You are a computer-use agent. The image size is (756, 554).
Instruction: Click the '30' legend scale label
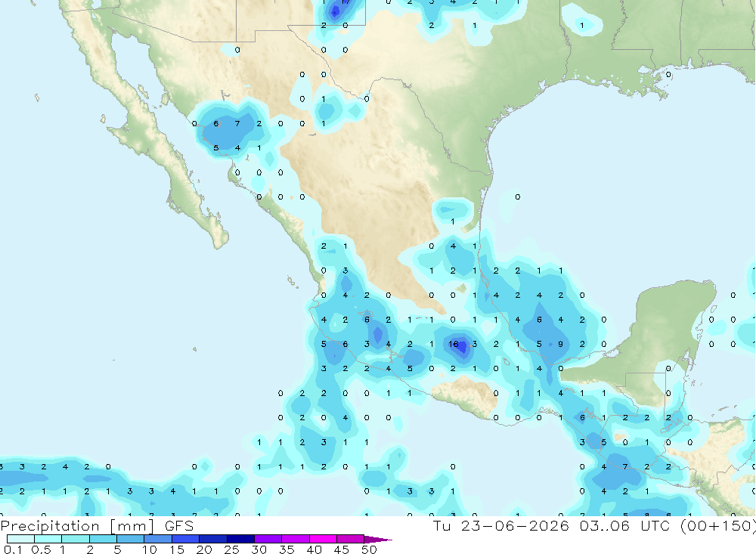tap(259, 549)
